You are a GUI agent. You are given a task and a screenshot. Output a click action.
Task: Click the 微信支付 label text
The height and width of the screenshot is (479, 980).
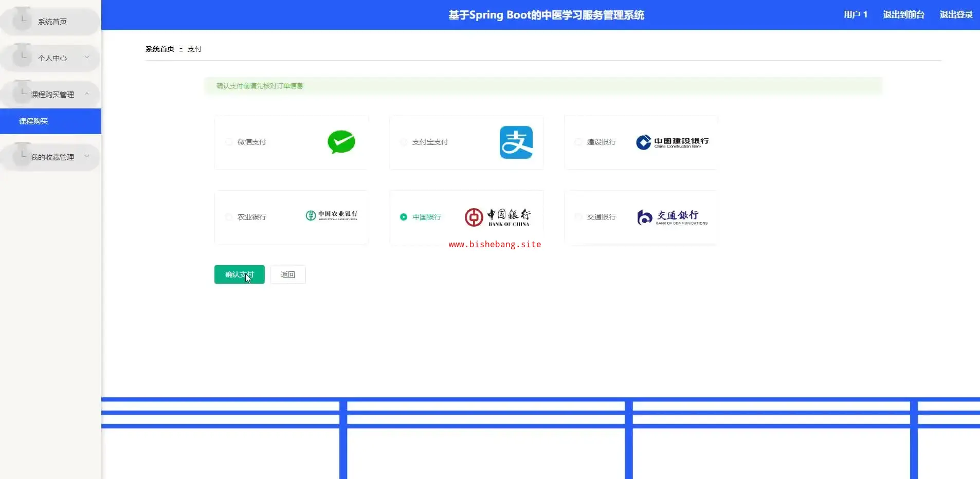click(252, 142)
